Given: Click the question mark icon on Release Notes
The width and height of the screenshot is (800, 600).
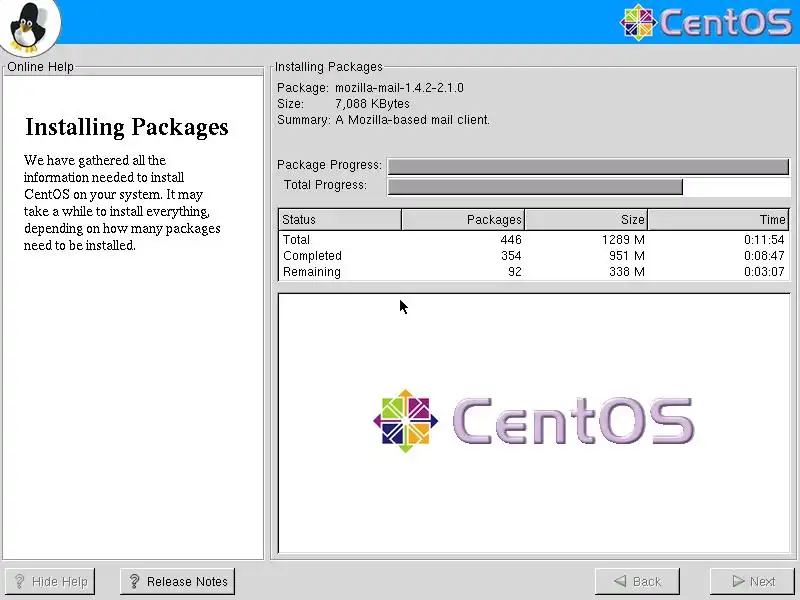Looking at the screenshot, I should click(x=134, y=581).
